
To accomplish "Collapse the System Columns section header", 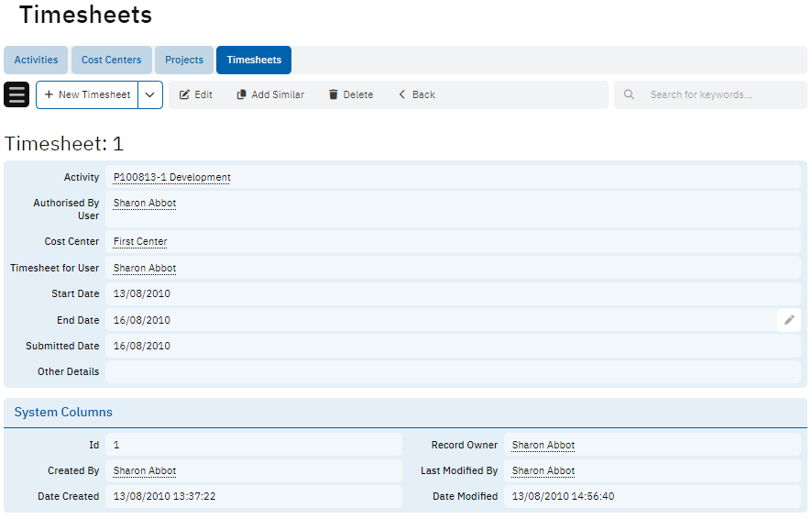I will [x=63, y=413].
